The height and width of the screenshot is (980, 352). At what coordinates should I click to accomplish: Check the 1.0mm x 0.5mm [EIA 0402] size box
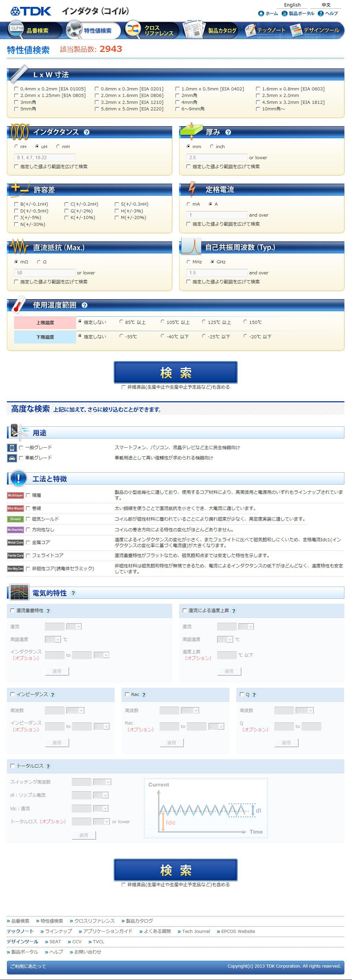177,89
